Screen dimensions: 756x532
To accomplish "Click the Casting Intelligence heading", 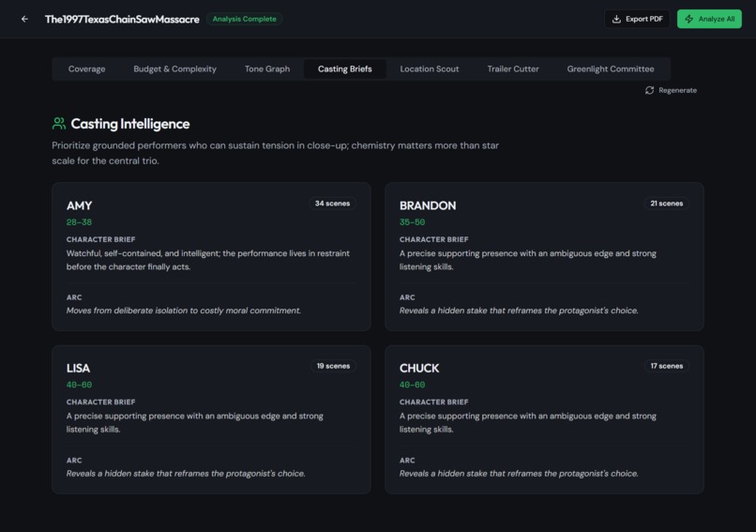I will pos(130,124).
